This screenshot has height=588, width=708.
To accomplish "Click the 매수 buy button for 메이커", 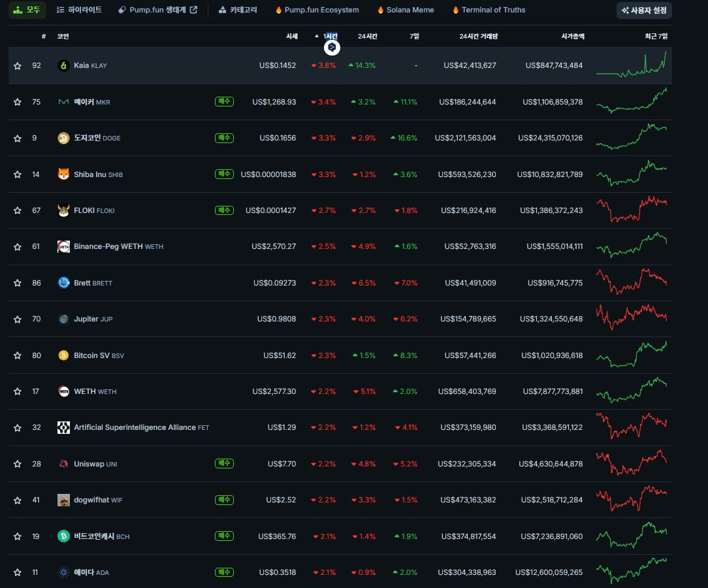I will click(x=225, y=102).
